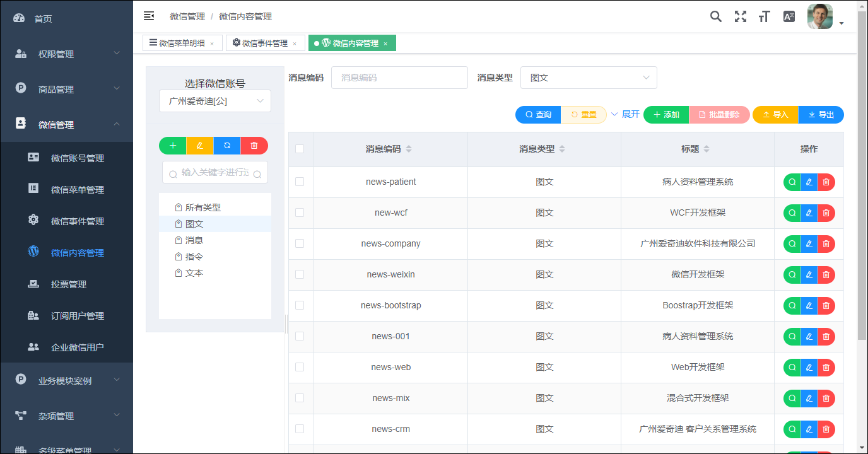Tick the checkbox for news-patient row
This screenshot has width=868, height=454.
coord(300,182)
